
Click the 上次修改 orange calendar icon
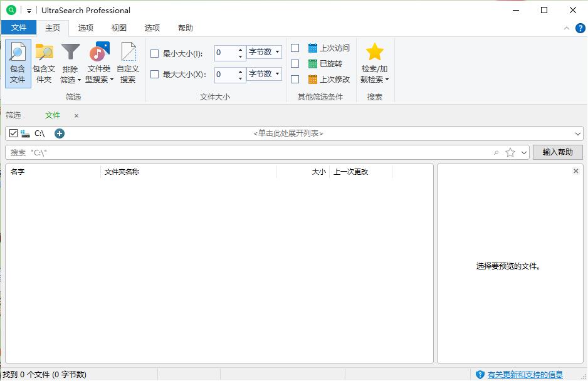point(312,79)
